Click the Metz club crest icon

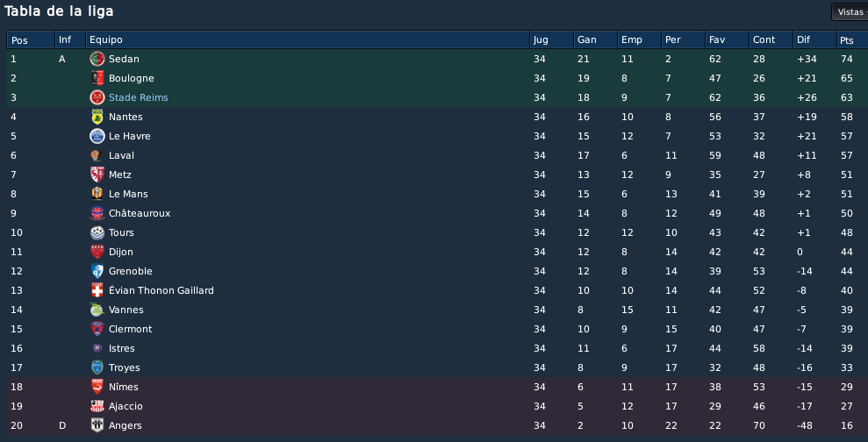pyautogui.click(x=97, y=175)
